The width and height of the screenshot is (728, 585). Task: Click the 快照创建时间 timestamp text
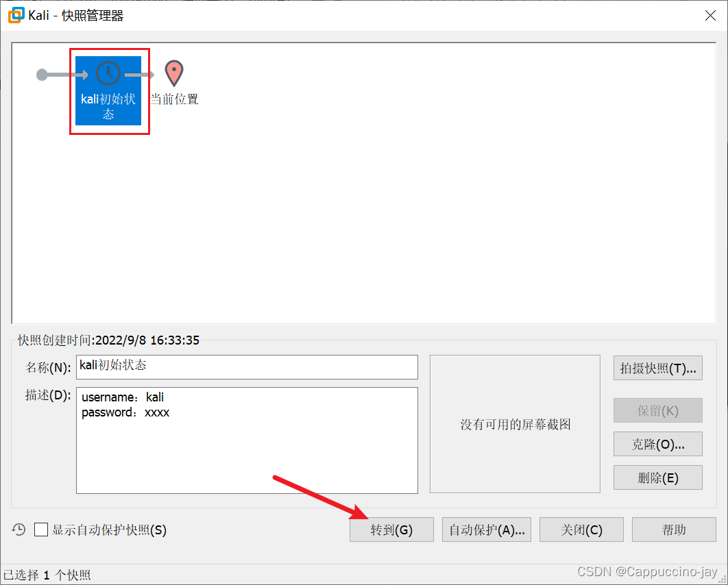(108, 340)
